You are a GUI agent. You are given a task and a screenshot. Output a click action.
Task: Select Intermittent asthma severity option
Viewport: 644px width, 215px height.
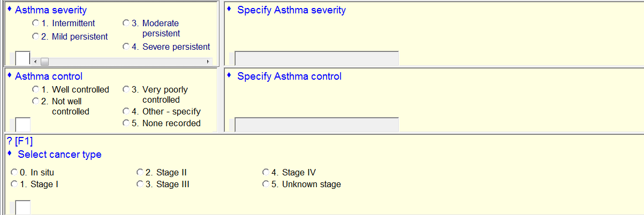click(35, 24)
